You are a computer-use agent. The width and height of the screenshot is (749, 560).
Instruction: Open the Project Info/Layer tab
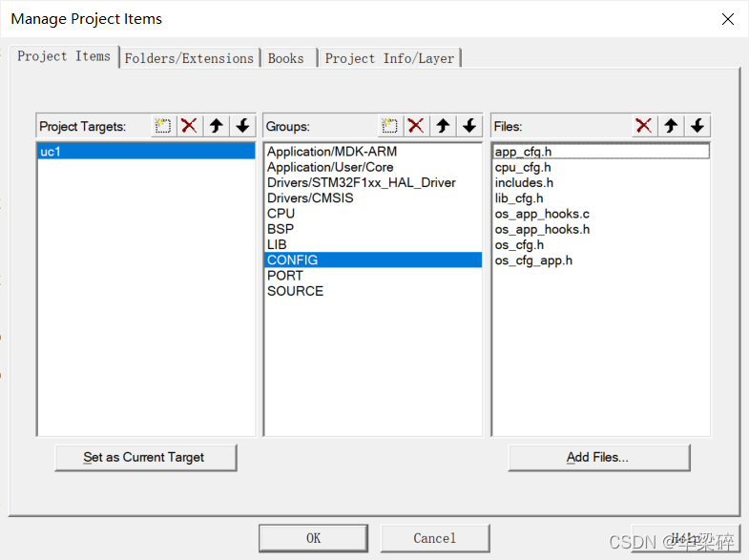click(x=389, y=58)
